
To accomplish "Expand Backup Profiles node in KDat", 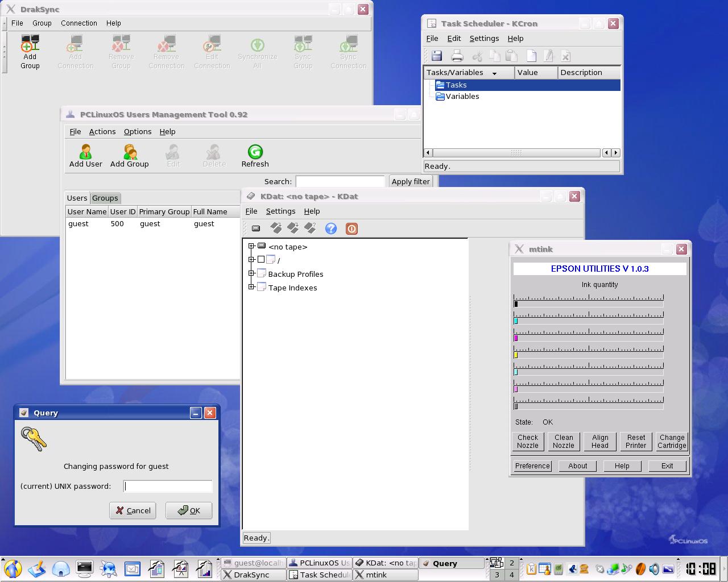I will click(251, 273).
